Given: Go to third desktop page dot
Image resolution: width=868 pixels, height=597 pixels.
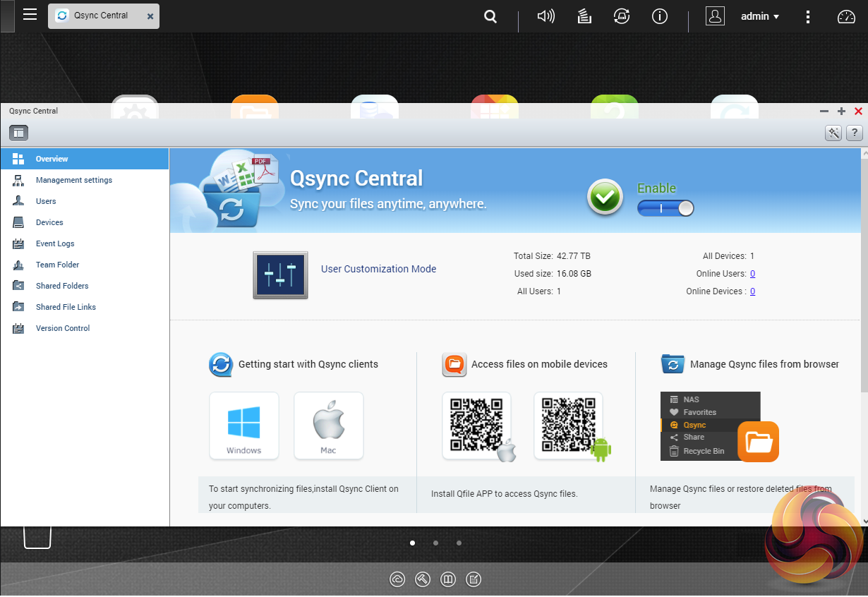Looking at the screenshot, I should [459, 543].
